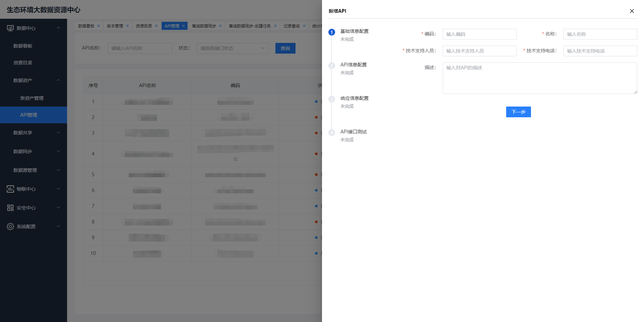
Task: Click the 物联中心 chart icon in sidebar
Action: coord(10,189)
